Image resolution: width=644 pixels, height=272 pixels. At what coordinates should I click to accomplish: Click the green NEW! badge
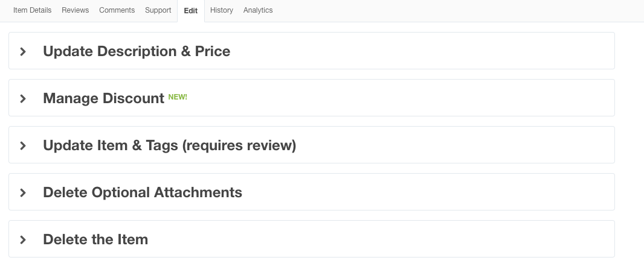tap(178, 96)
